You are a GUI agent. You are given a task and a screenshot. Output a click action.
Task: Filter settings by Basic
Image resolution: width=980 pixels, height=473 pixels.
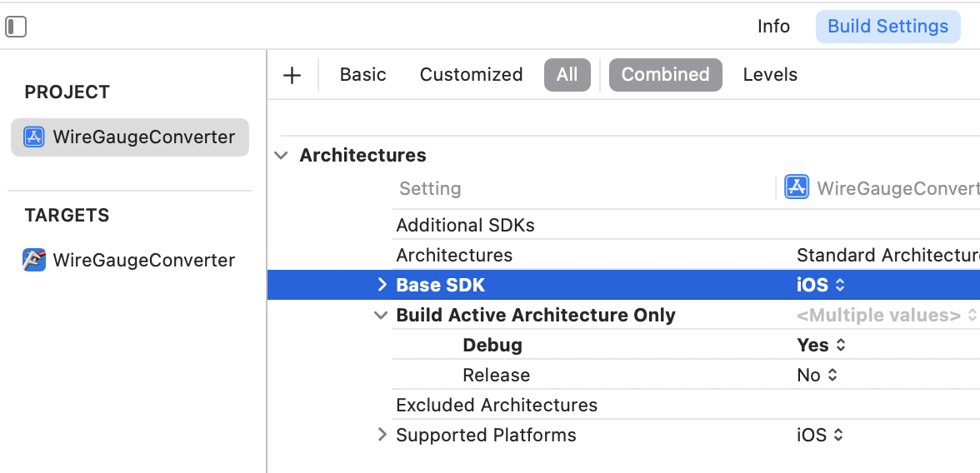[x=363, y=74]
